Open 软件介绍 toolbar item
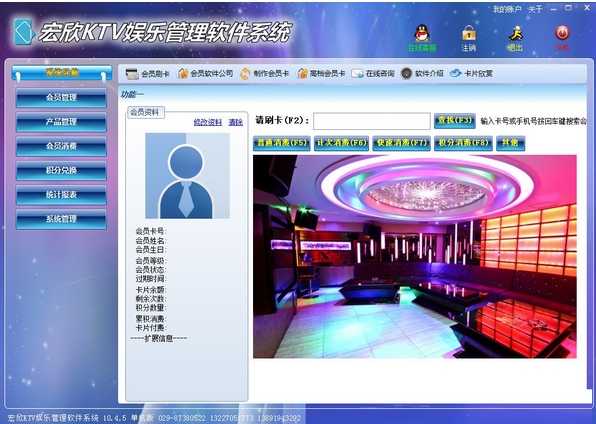Viewport: 596px width, 424px height. [422, 73]
